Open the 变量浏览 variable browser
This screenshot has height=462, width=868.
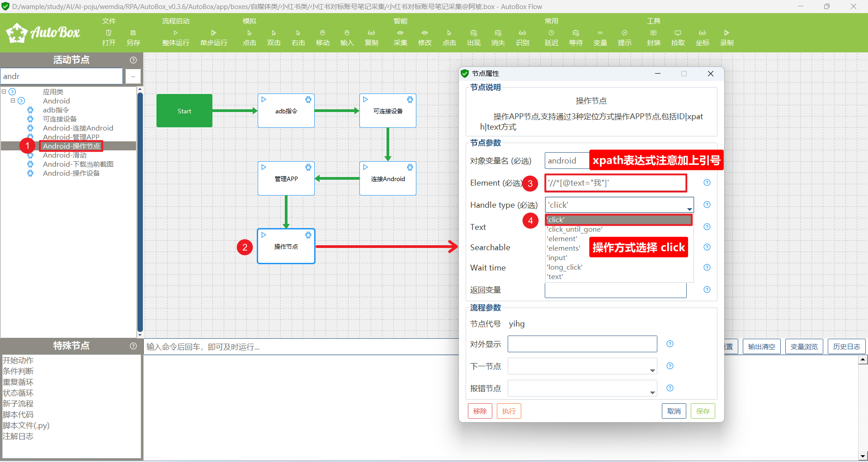pyautogui.click(x=804, y=346)
